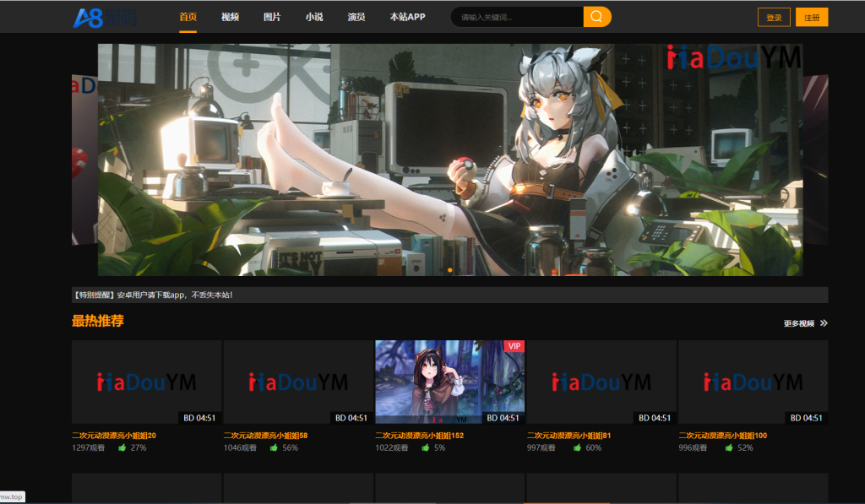Click thumbs-up icon under video 小姐姐100
The height and width of the screenshot is (504, 865).
(x=729, y=448)
